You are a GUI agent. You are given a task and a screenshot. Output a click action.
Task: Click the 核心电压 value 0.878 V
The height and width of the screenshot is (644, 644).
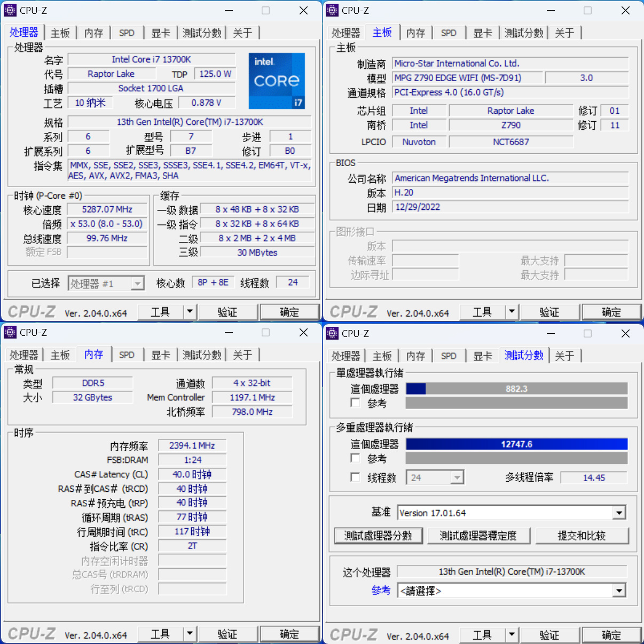[206, 103]
